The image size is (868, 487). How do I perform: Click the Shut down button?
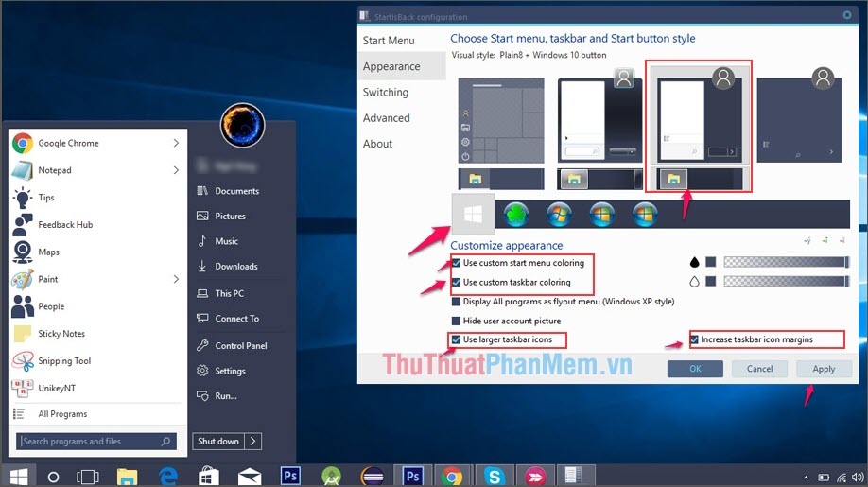coord(218,441)
